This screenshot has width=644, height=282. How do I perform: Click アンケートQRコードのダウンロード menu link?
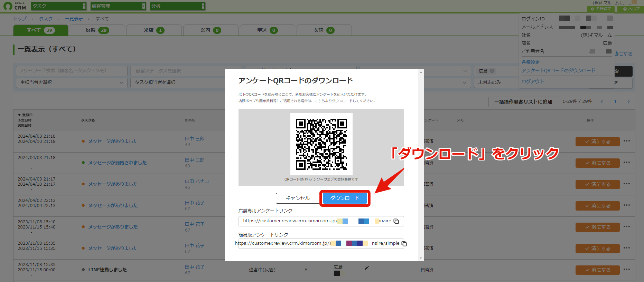click(559, 70)
